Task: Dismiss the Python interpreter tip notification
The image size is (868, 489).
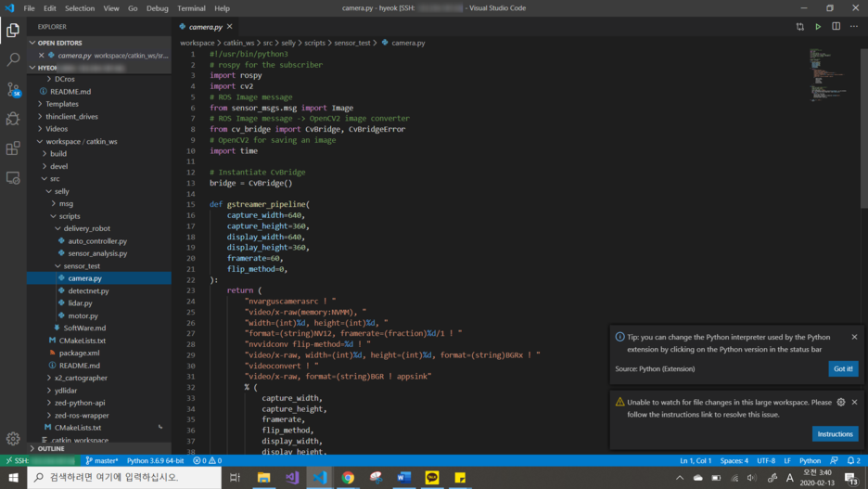Action: [x=854, y=337]
